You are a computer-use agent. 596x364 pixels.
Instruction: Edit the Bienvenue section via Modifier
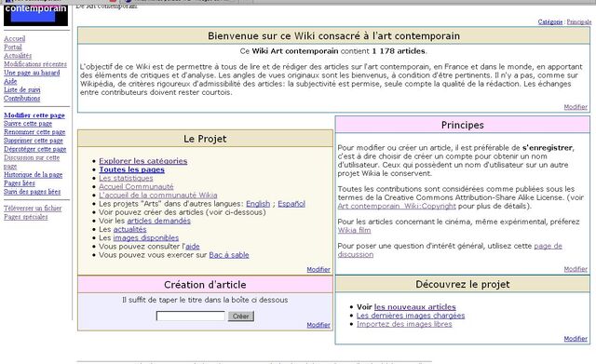pos(576,107)
